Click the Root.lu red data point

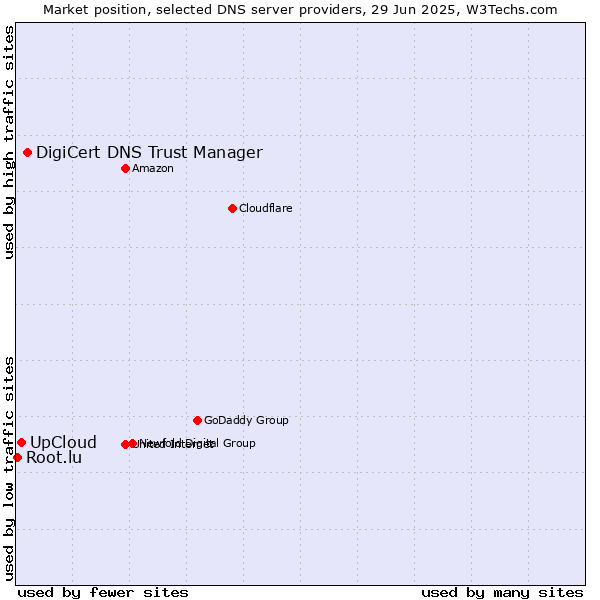[x=17, y=457]
